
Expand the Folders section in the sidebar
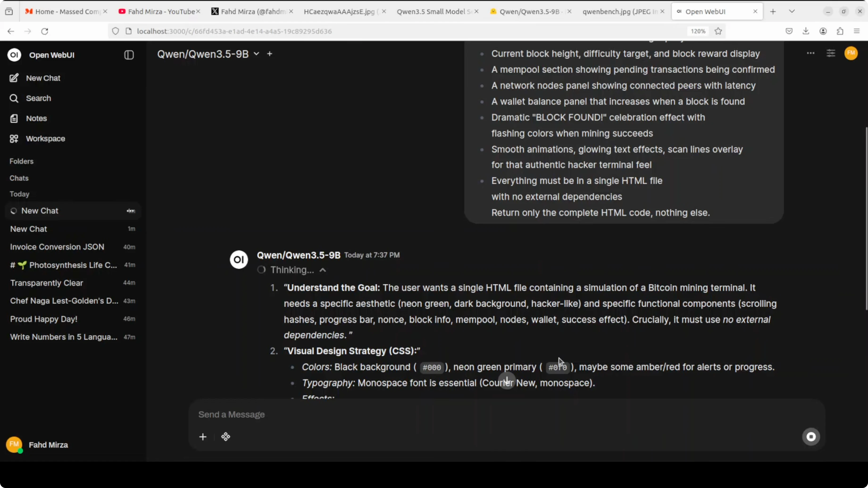[21, 161]
